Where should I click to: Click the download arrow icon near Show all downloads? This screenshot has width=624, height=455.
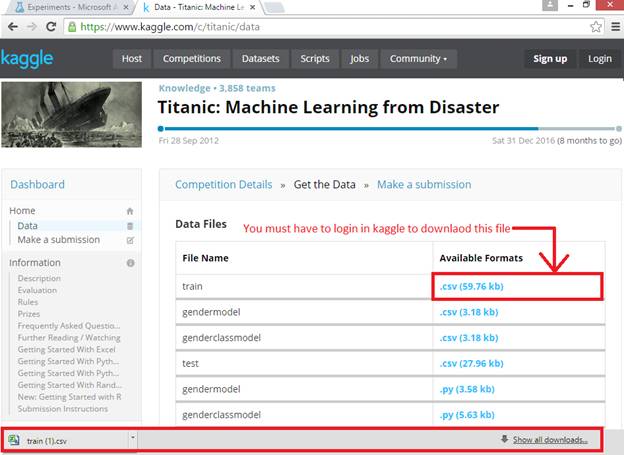pos(504,439)
